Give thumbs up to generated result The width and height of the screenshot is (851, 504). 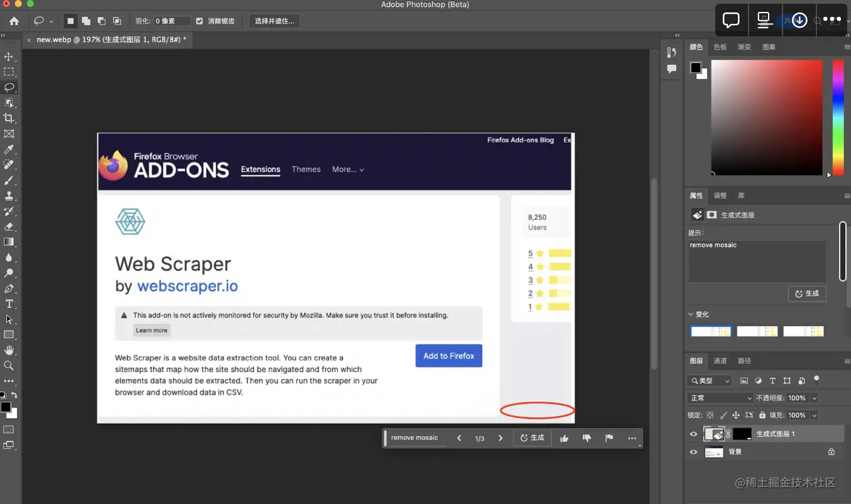coord(564,438)
